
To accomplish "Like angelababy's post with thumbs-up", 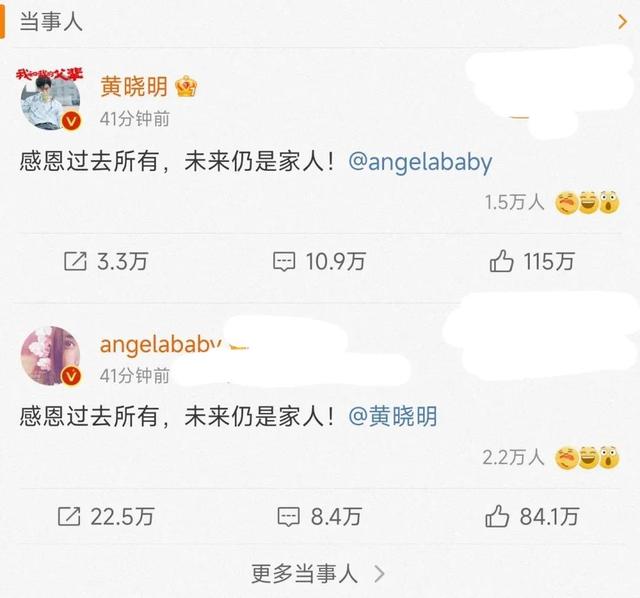I will pos(497,516).
